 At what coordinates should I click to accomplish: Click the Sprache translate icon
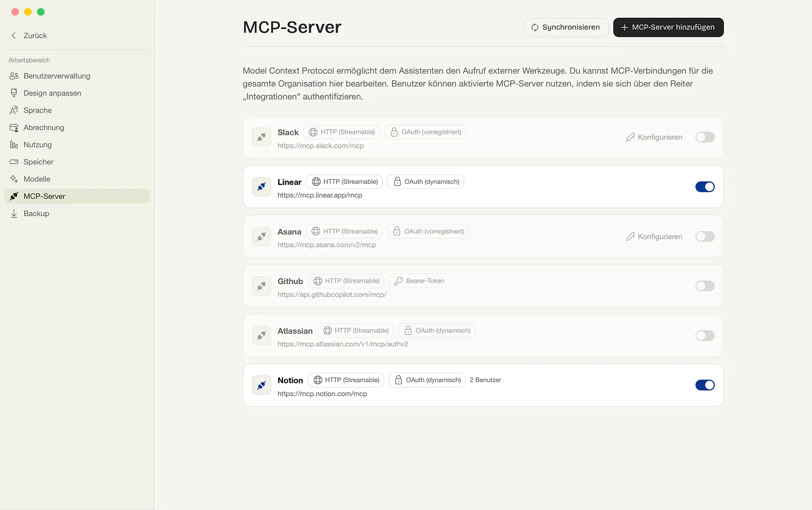[x=14, y=110]
